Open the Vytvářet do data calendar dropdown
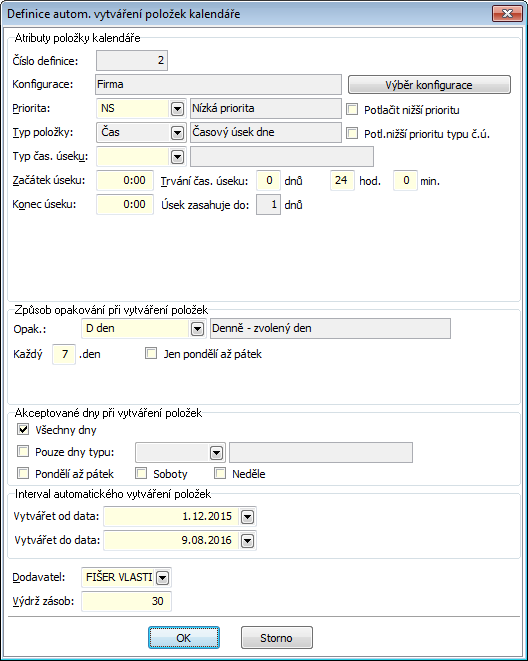 (x=247, y=540)
